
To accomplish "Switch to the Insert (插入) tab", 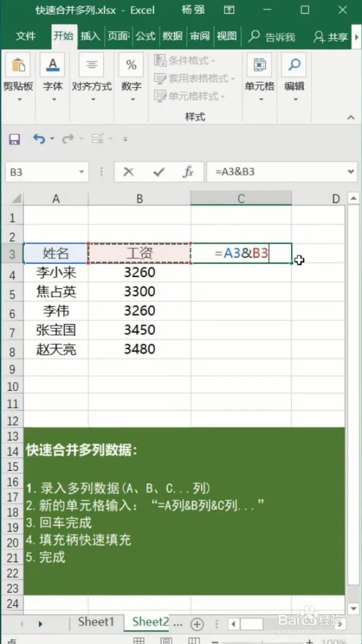I will click(90, 36).
